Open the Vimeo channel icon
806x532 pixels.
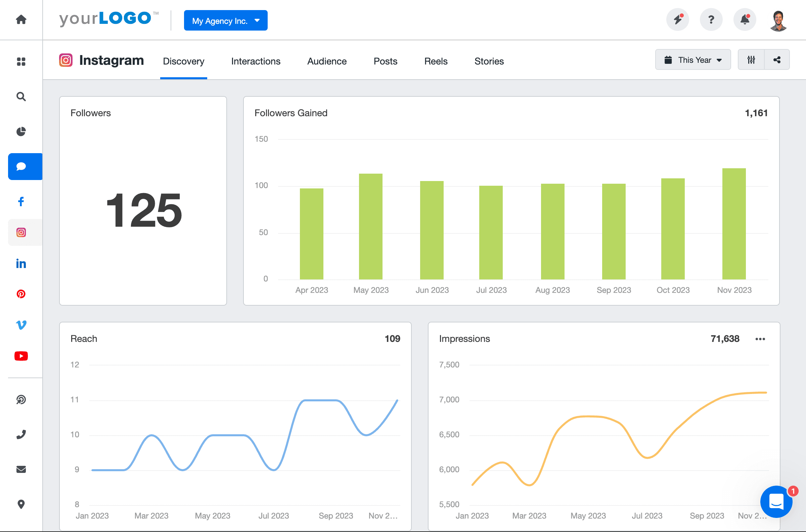tap(21, 325)
